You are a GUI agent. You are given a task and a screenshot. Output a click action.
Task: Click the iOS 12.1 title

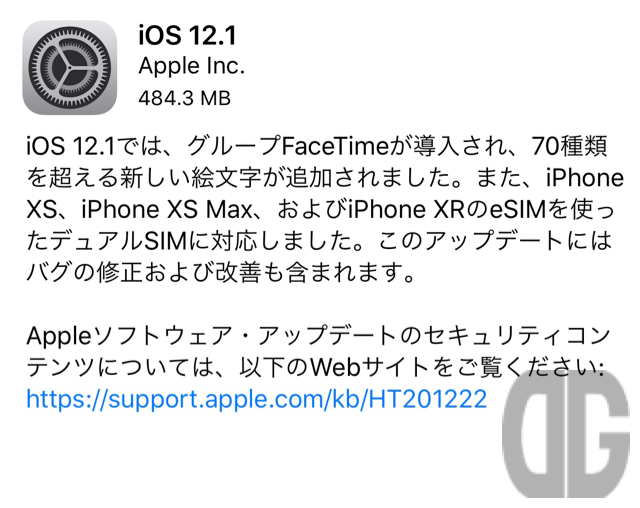pos(187,35)
